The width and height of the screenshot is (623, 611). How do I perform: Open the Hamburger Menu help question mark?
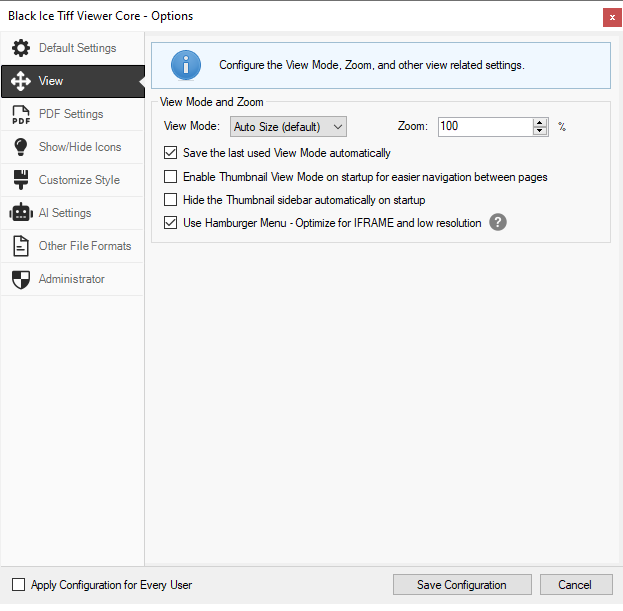click(x=497, y=222)
